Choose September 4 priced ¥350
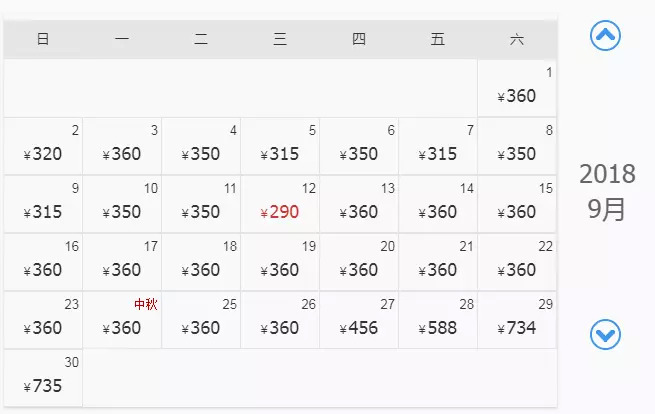This screenshot has width=655, height=414. [x=201, y=146]
